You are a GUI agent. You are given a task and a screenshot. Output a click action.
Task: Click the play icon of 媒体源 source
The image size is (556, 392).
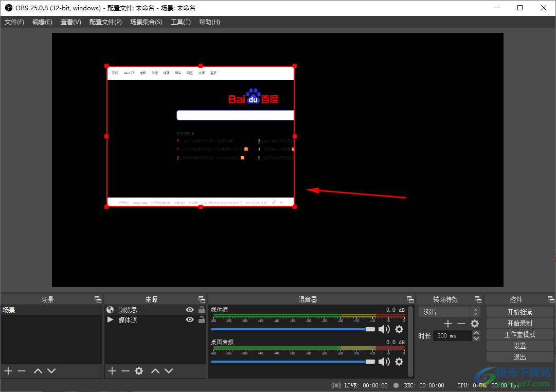(x=110, y=319)
